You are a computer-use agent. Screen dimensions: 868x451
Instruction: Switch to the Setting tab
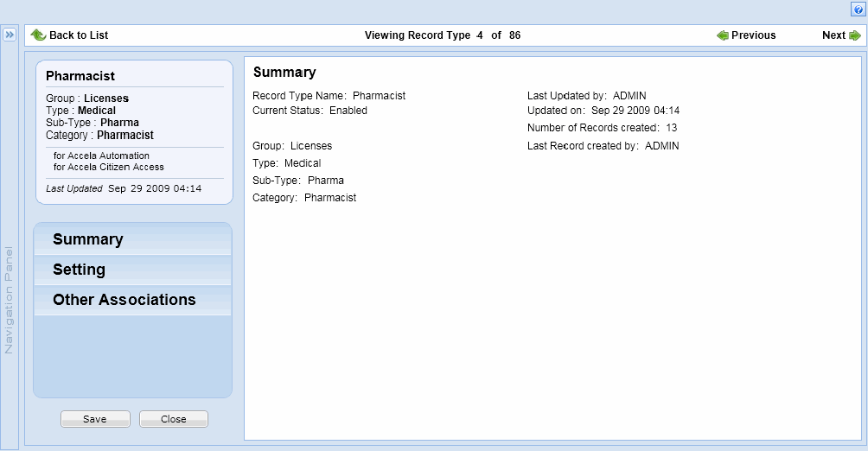click(x=79, y=270)
